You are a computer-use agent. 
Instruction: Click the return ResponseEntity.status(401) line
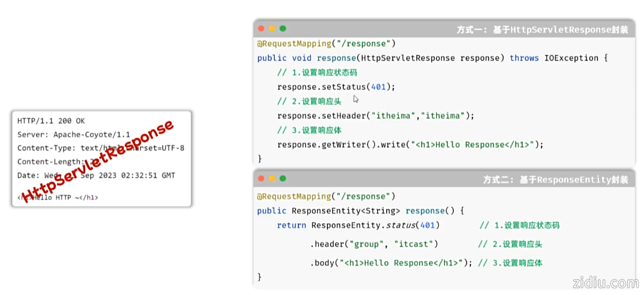[358, 225]
